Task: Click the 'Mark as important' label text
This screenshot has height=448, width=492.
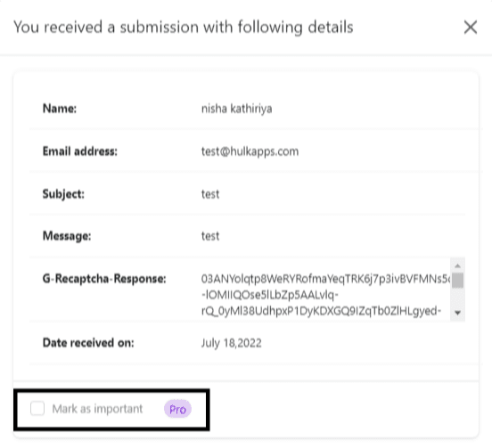Action: point(97,409)
